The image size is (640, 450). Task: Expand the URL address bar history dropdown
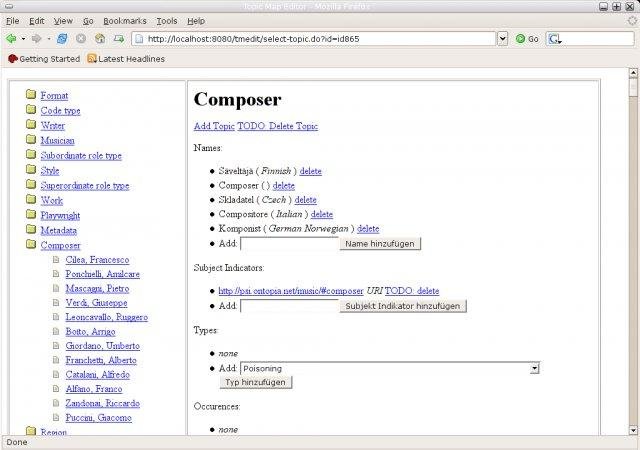pyautogui.click(x=503, y=39)
